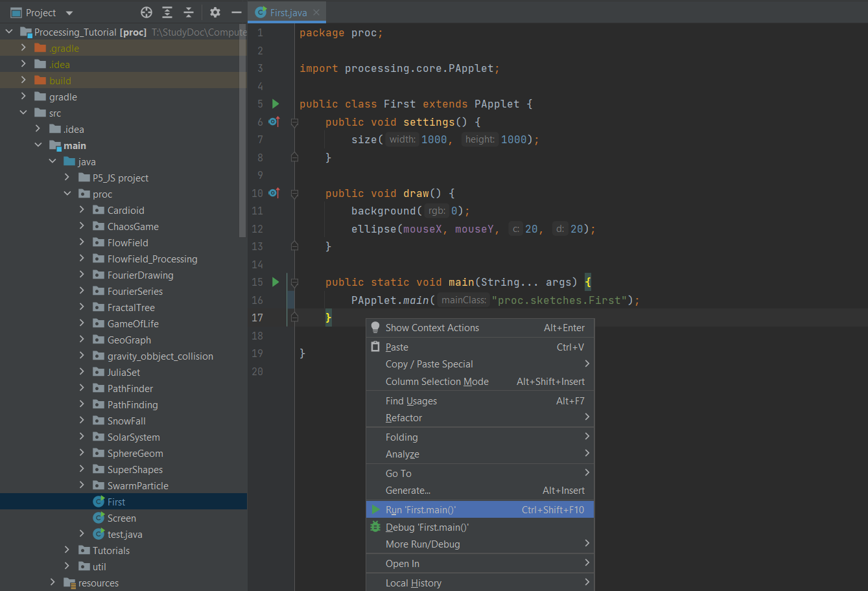The height and width of the screenshot is (591, 868).
Task: Open Project panel settings gear
Action: tap(215, 12)
